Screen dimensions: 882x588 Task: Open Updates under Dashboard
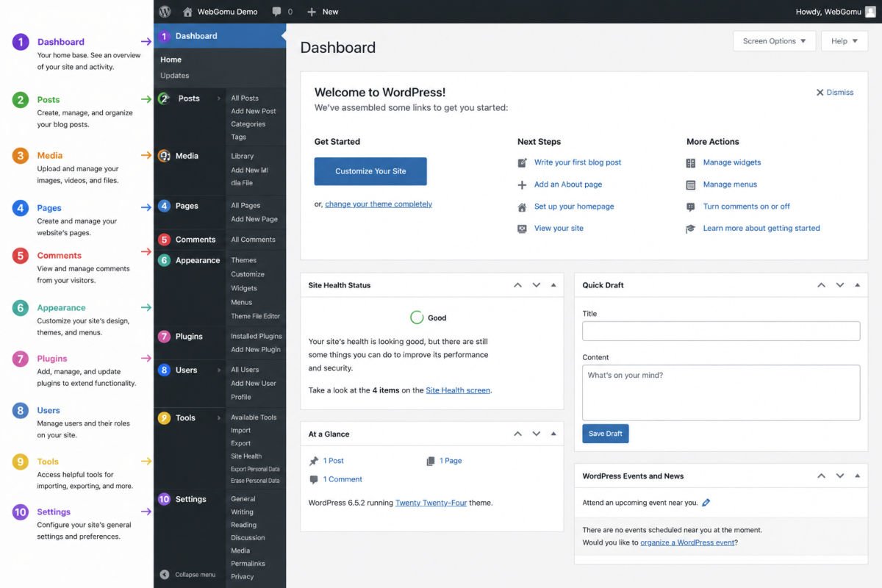click(175, 76)
